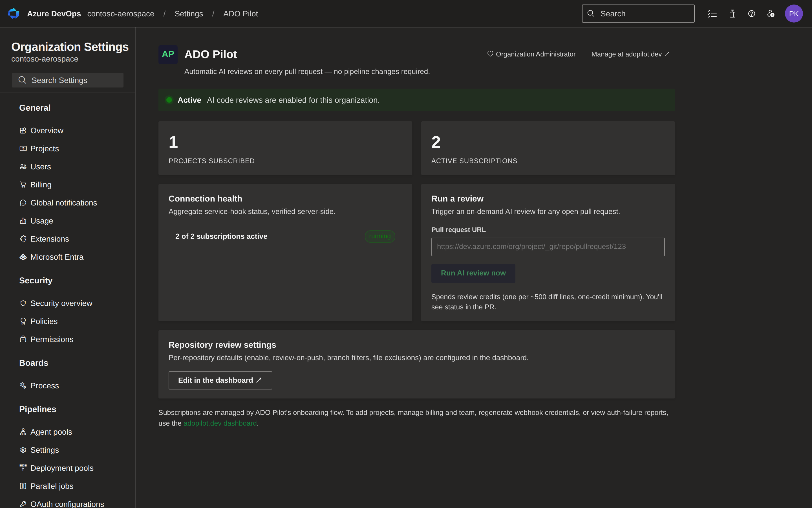Click the Parallel jobs icon
812x508 pixels.
pos(23,486)
